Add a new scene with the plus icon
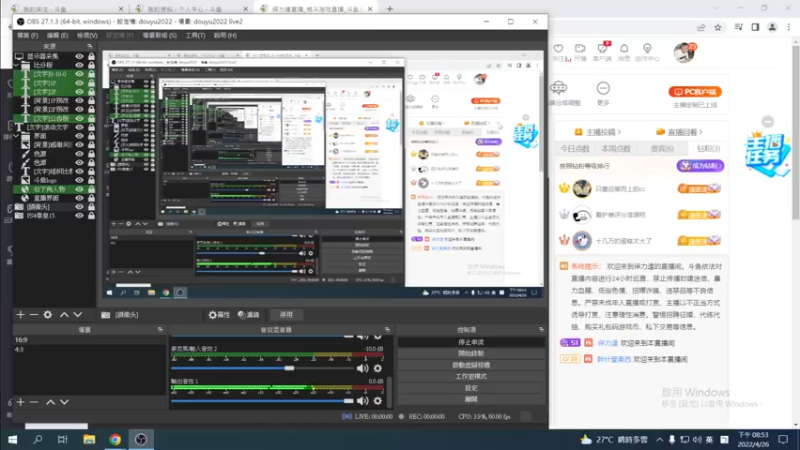The height and width of the screenshot is (450, 800). (20, 402)
